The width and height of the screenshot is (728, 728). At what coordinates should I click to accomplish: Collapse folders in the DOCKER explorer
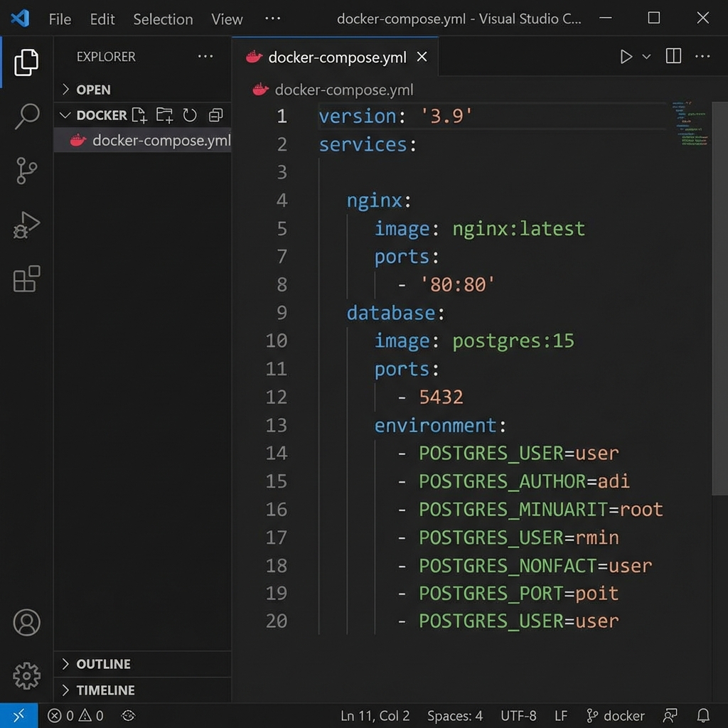pyautogui.click(x=215, y=114)
